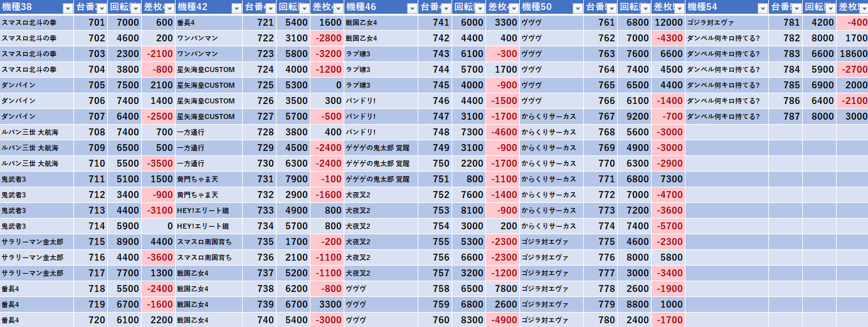
Task: Click the 8900 cell for machine 715
Action: pyautogui.click(x=125, y=242)
